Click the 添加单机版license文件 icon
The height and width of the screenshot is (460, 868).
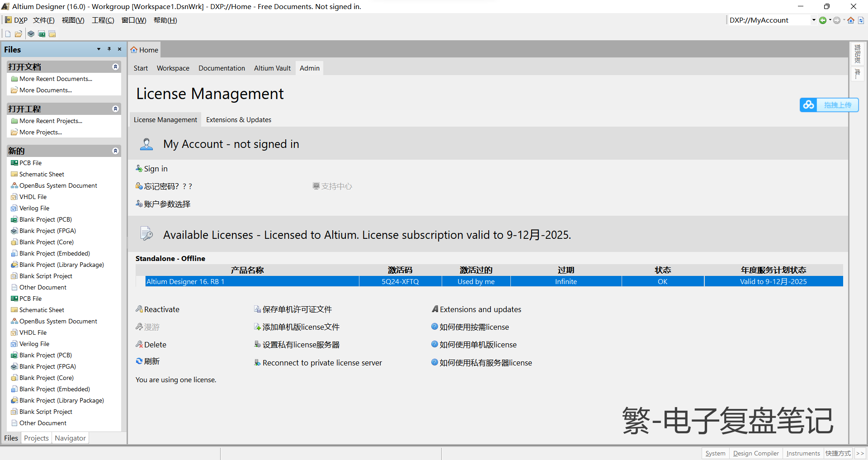click(257, 327)
